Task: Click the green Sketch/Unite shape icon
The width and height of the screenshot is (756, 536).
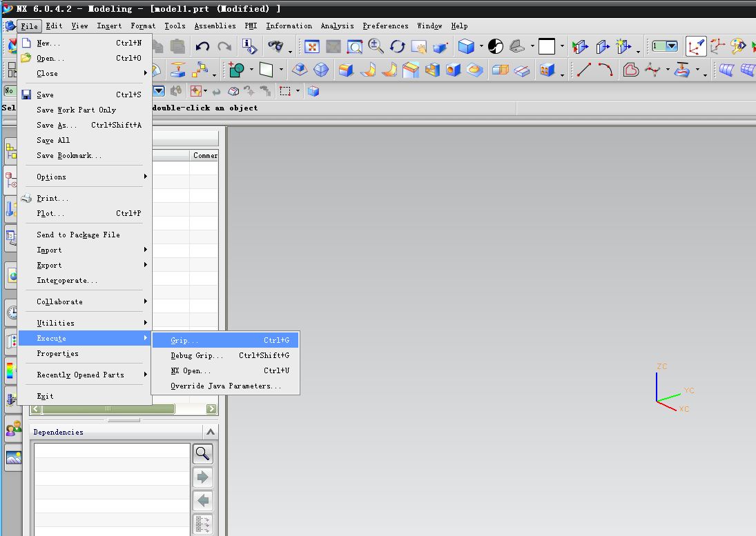Action: click(236, 70)
